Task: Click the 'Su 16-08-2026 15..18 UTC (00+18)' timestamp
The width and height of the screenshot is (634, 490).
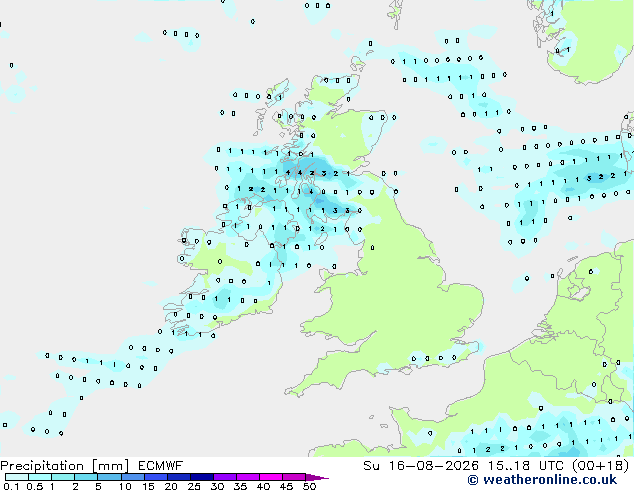Action: pyautogui.click(x=496, y=466)
